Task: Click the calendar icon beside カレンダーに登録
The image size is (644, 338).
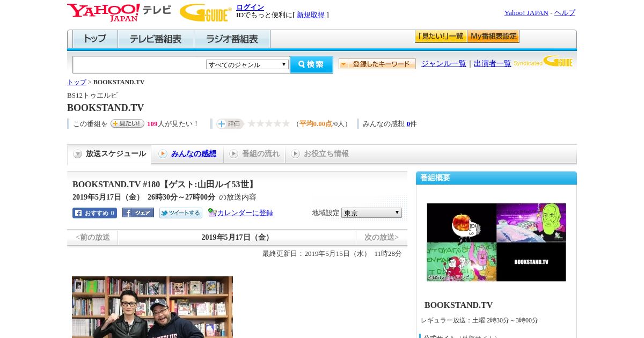Action: pos(212,212)
